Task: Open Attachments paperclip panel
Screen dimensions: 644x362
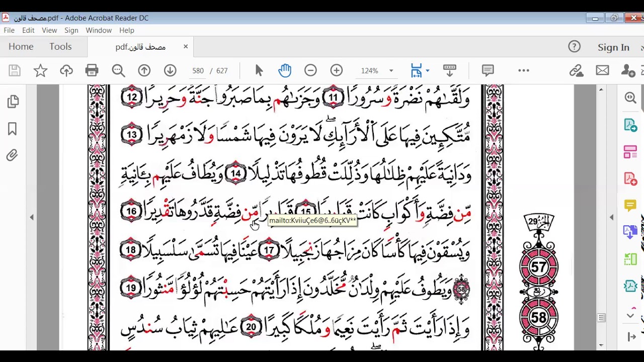Action: pos(12,155)
